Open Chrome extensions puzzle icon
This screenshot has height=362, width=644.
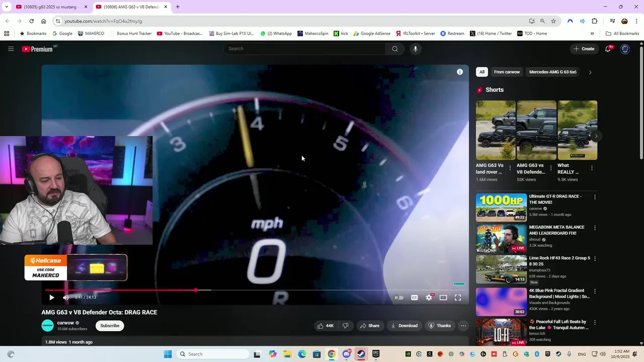[x=595, y=21]
